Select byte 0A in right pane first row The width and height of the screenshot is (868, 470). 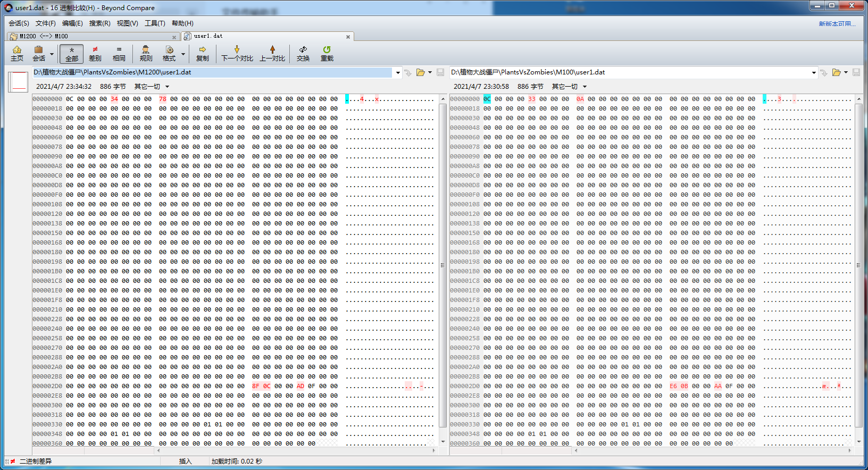580,99
